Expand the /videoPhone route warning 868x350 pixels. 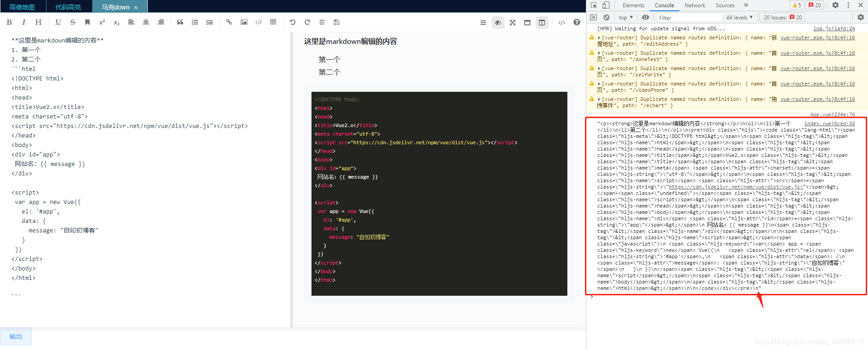(599, 84)
